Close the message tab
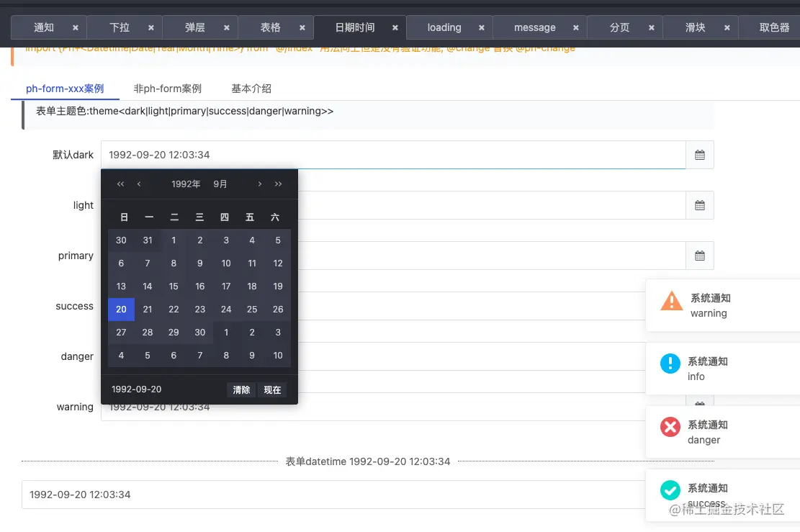The image size is (800, 532). tap(576, 28)
